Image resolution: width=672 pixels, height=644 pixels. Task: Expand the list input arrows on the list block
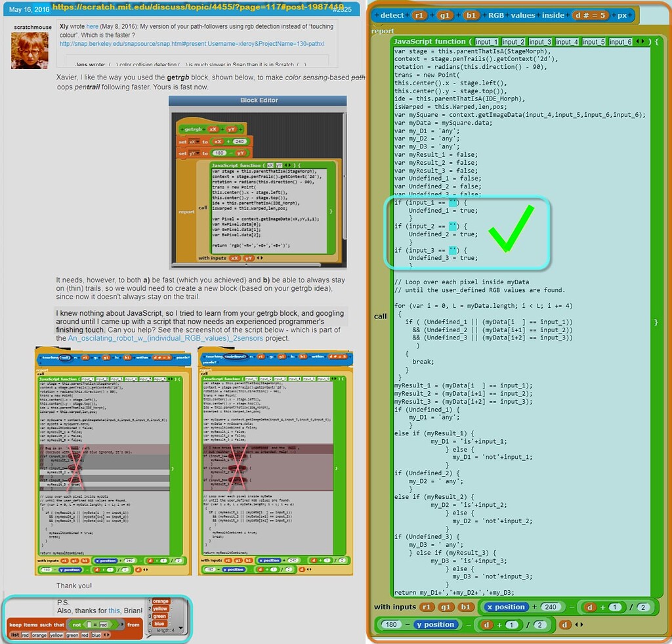coord(106,634)
